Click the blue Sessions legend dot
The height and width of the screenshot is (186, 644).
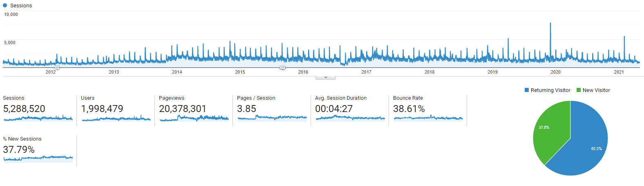click(5, 6)
